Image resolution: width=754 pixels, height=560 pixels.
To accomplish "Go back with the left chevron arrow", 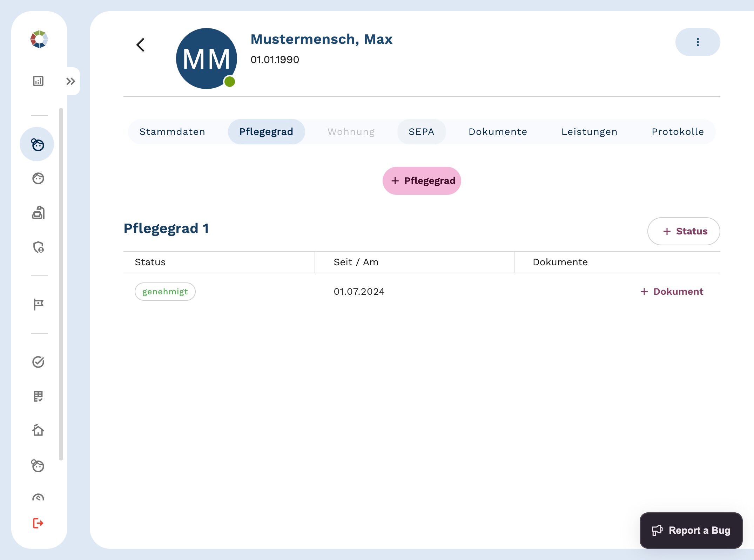I will (141, 45).
